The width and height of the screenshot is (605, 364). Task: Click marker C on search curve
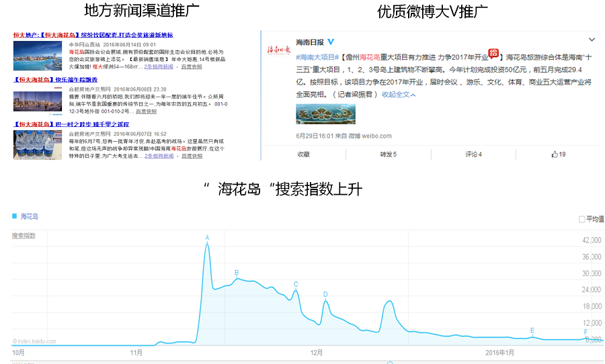tap(296, 285)
